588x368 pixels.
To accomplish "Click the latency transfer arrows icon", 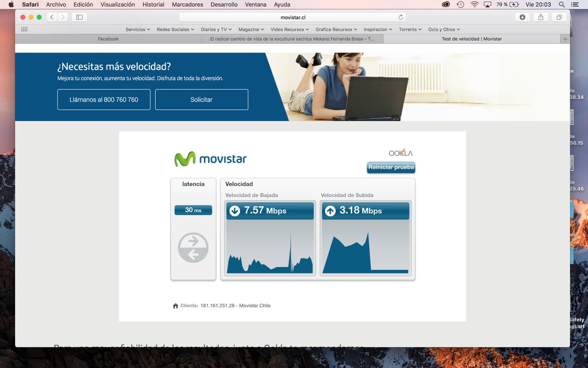I will click(193, 248).
